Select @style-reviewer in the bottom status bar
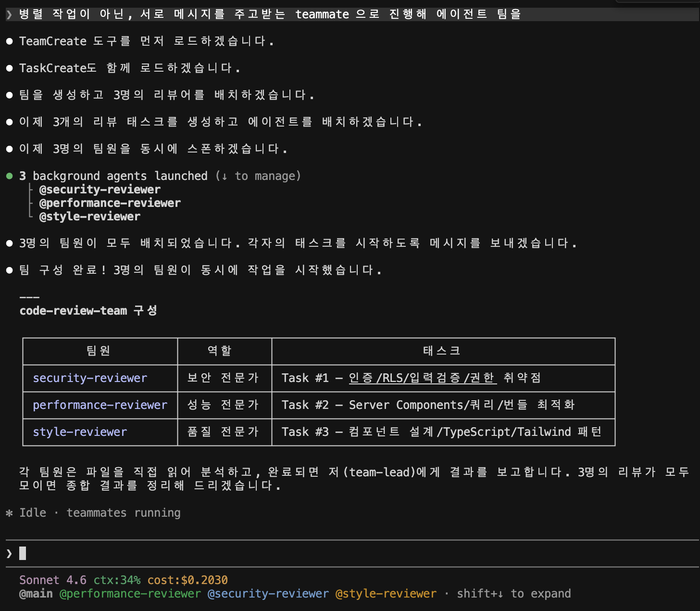The image size is (700, 611). [386, 594]
